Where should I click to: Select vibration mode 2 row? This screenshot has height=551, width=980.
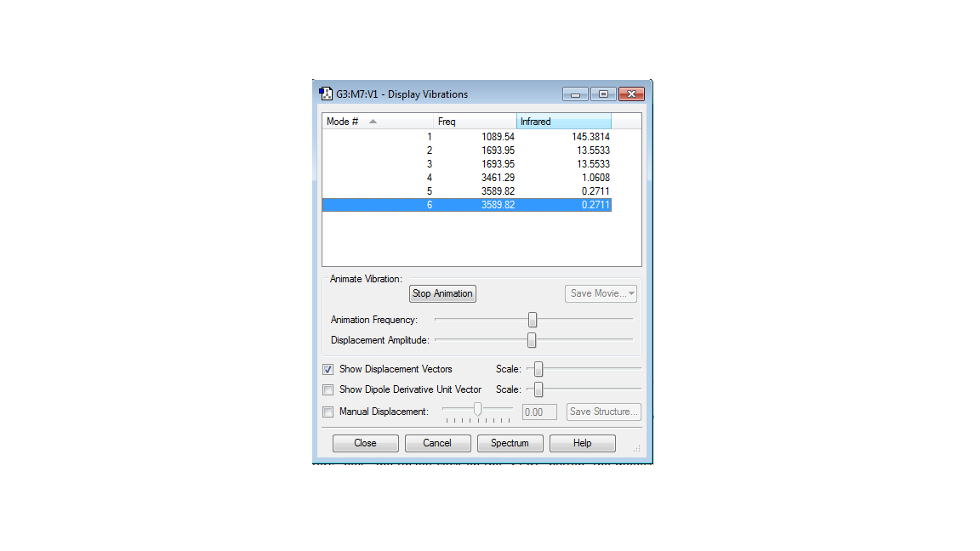467,151
